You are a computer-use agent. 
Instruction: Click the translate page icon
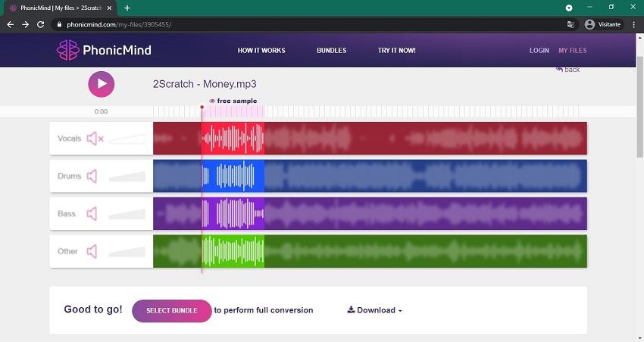(571, 24)
